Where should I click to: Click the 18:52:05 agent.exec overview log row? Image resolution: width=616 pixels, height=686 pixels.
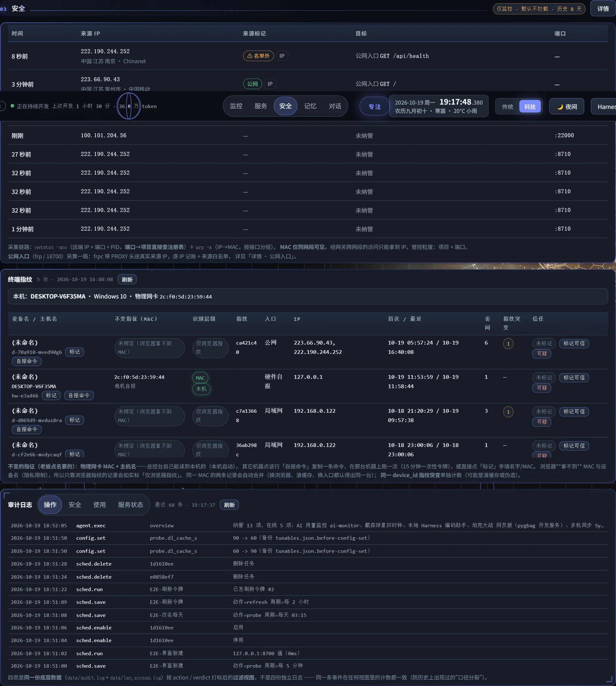[x=308, y=526]
